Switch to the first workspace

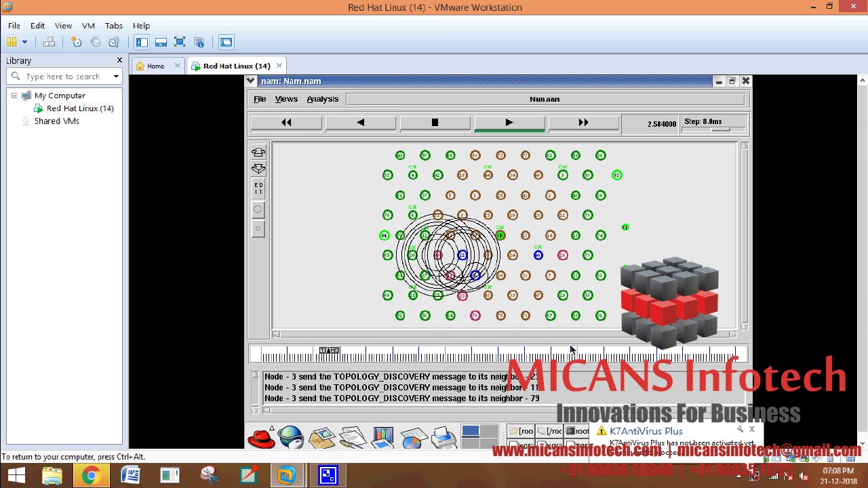click(x=471, y=431)
